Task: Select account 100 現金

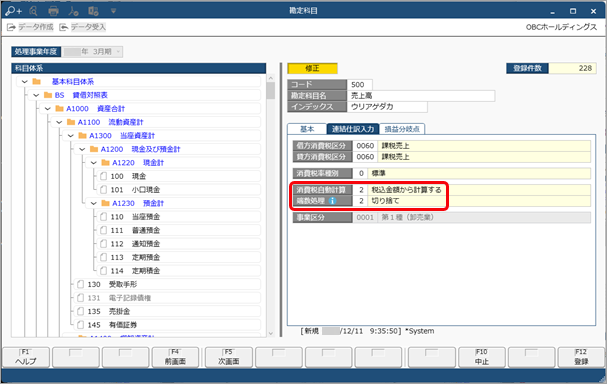Action: pyautogui.click(x=178, y=177)
